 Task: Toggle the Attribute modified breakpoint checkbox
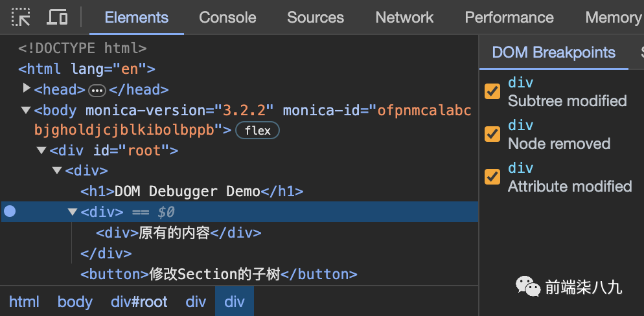coord(492,177)
